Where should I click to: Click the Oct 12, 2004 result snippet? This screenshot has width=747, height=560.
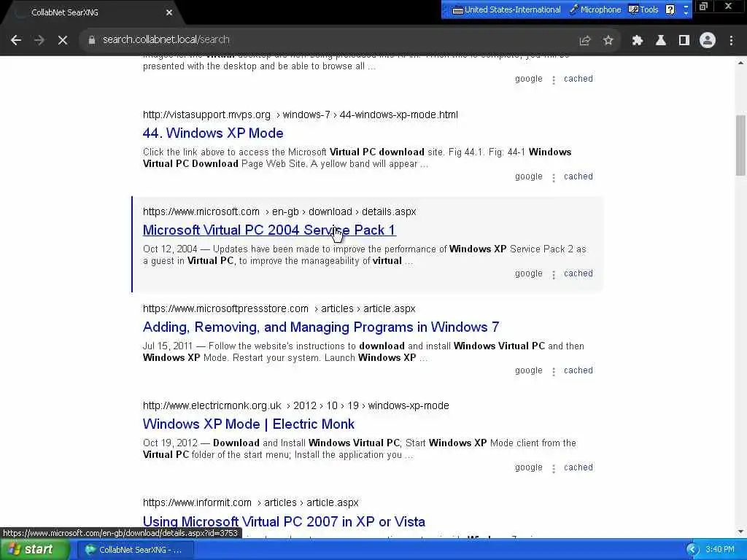365,254
